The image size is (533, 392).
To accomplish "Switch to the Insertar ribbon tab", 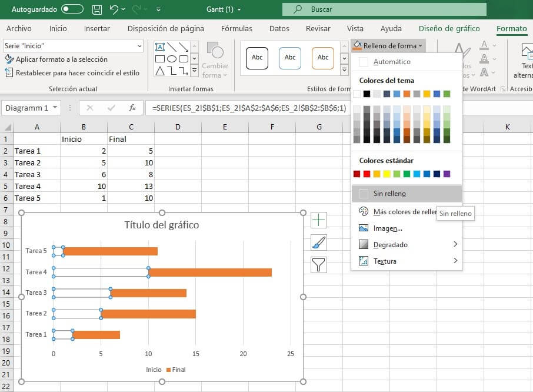I will tap(97, 29).
